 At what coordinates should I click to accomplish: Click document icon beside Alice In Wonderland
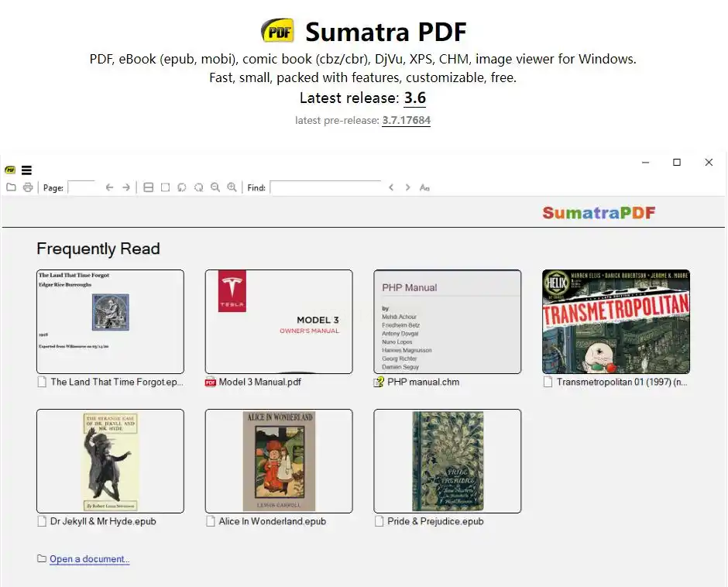211,521
